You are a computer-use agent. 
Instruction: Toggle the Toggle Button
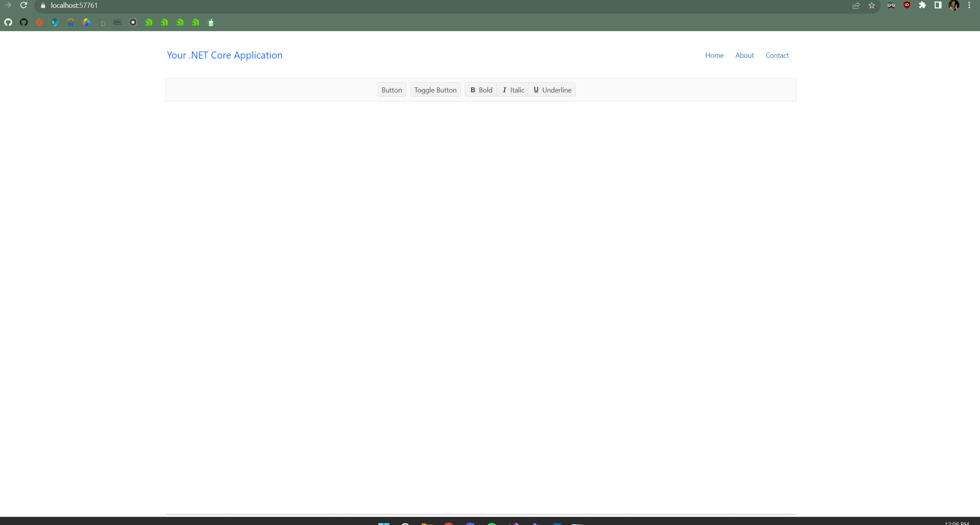435,90
